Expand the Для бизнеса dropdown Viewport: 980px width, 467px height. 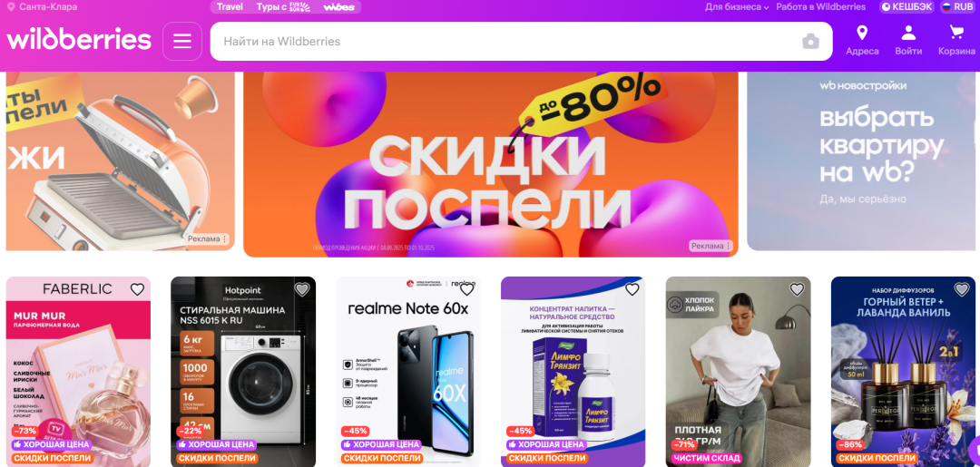737,7
